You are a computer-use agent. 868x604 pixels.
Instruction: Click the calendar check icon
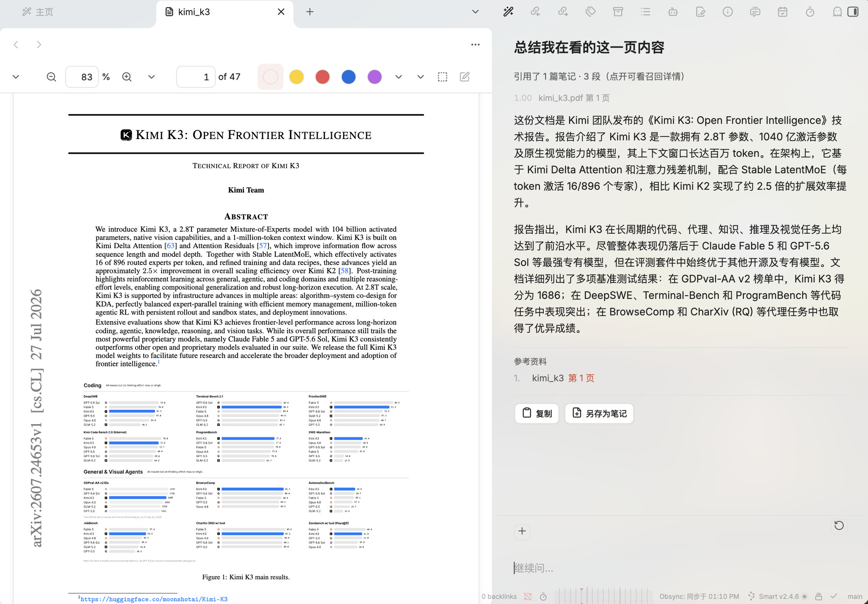pos(782,12)
